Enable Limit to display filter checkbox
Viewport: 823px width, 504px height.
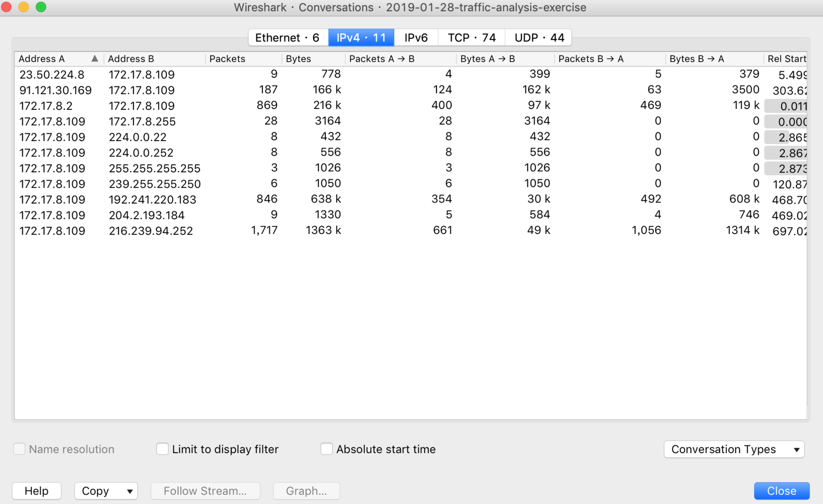pyautogui.click(x=162, y=449)
